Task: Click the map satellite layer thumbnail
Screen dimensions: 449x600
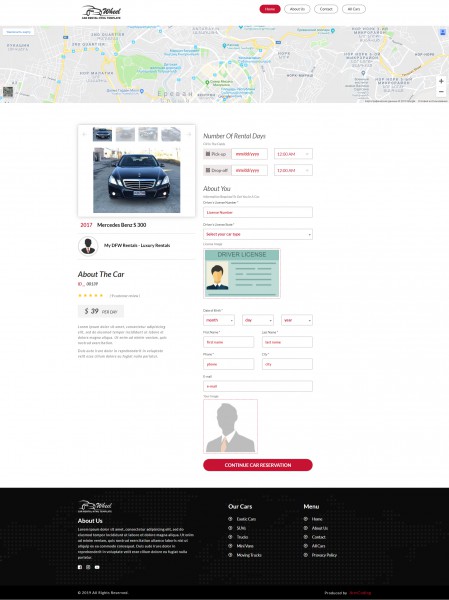Action: click(x=8, y=91)
